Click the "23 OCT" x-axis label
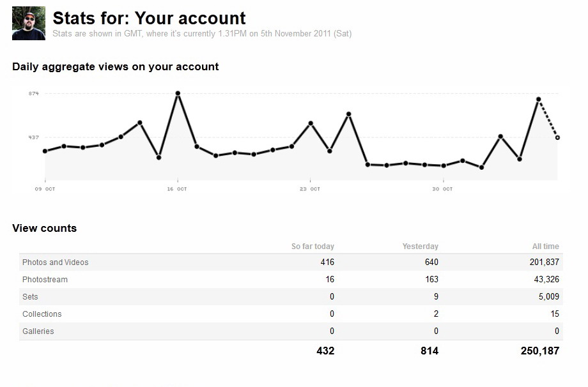Image resolution: width=588 pixels, height=387 pixels. 310,189
